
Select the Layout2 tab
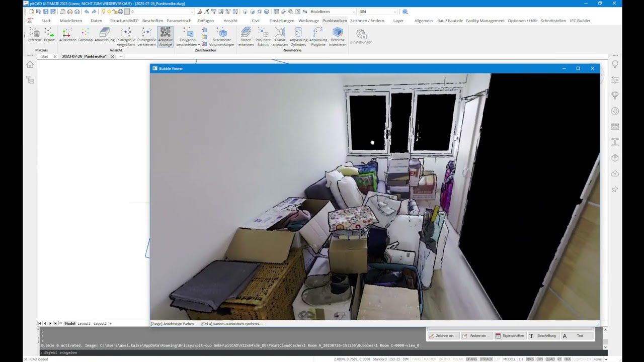[100, 324]
